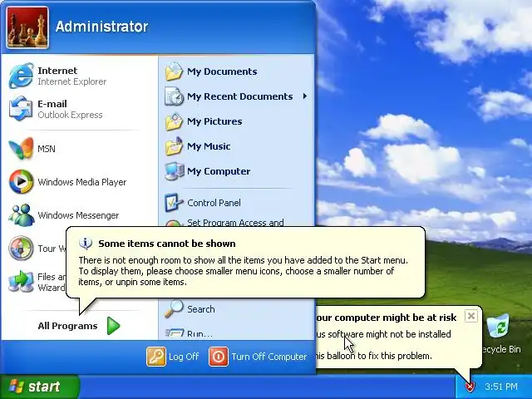Image resolution: width=532 pixels, height=399 pixels.
Task: Select the Recycle Bin desktop icon
Action: [498, 327]
